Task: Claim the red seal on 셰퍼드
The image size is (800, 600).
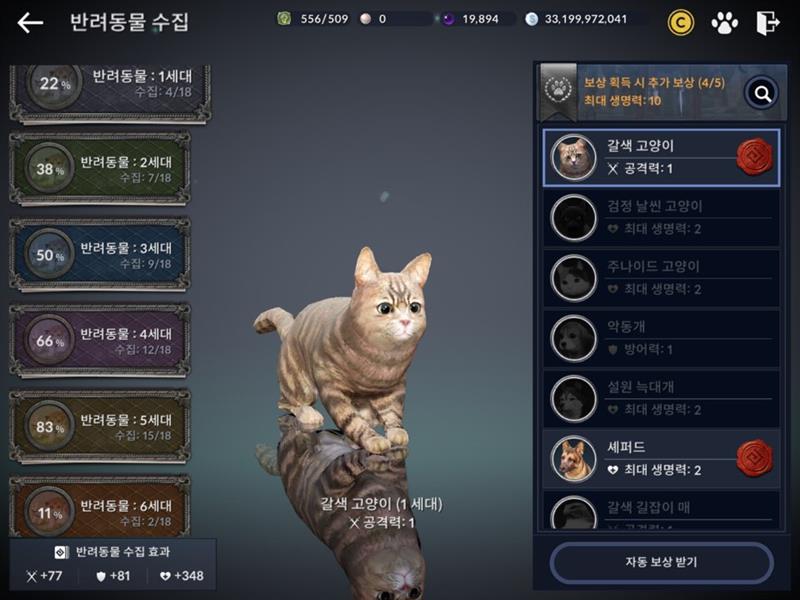Action: 755,458
